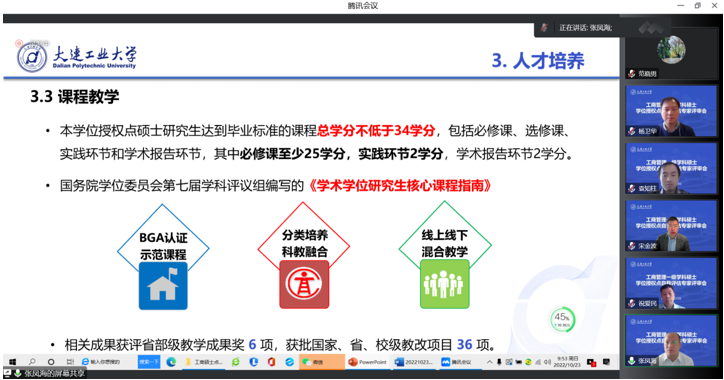Click the red 育 seal icon
724x380 pixels.
[304, 284]
